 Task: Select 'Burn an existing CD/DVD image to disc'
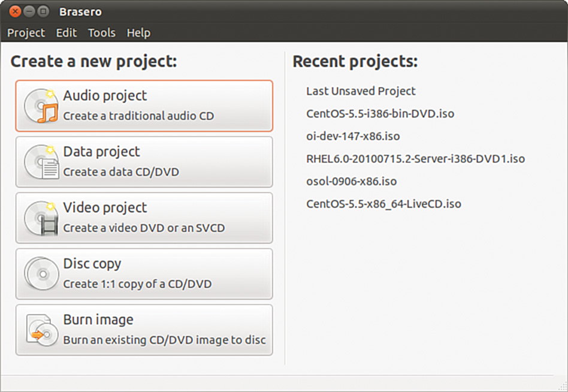click(164, 340)
